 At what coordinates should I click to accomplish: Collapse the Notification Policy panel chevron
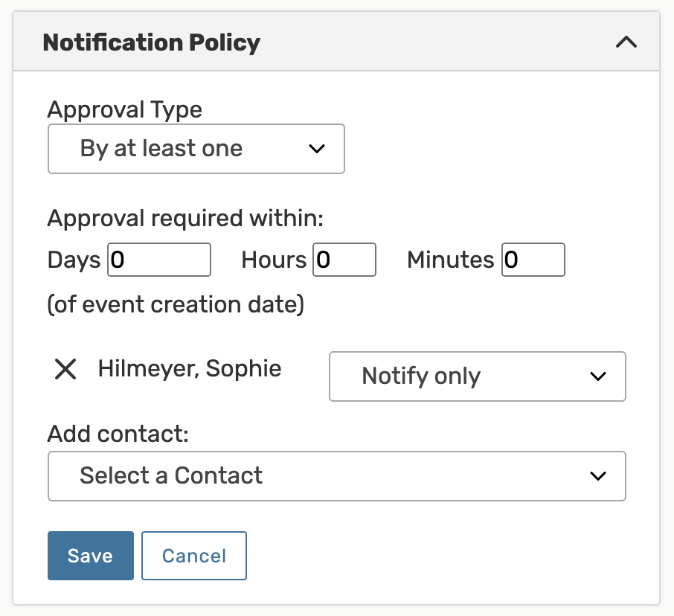[x=626, y=42]
